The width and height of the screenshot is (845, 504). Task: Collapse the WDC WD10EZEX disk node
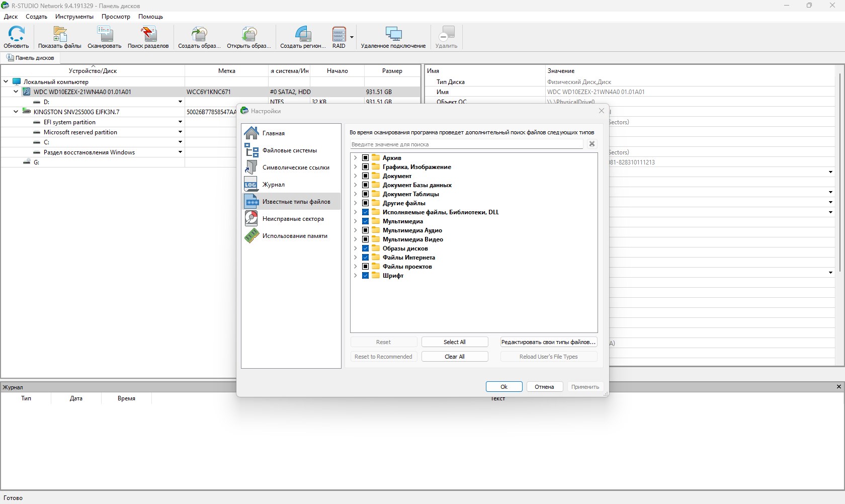coord(16,92)
